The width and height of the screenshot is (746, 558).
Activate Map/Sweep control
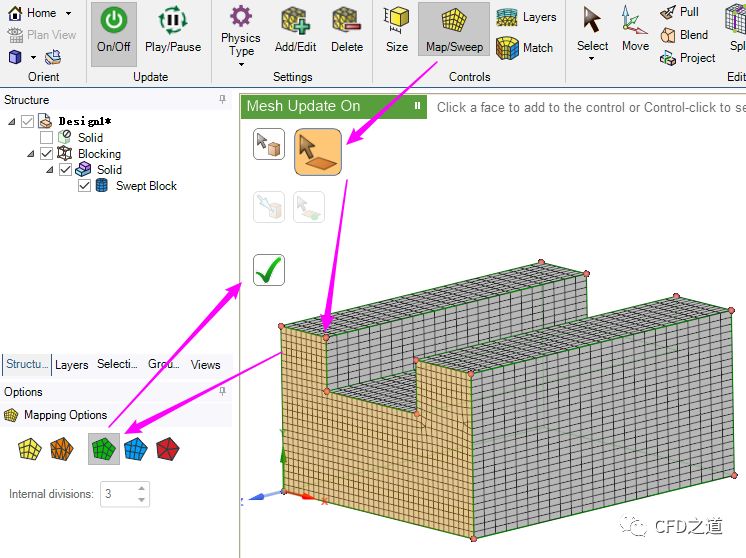click(x=454, y=29)
